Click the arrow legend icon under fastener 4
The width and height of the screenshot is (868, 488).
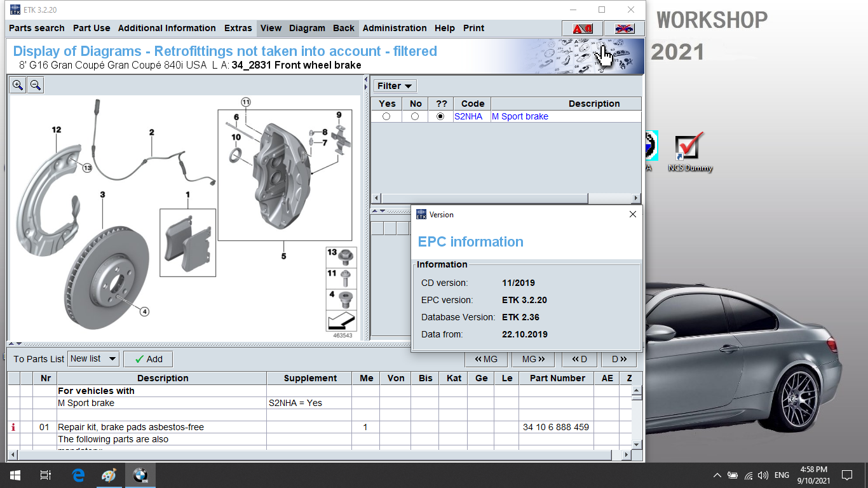[341, 321]
